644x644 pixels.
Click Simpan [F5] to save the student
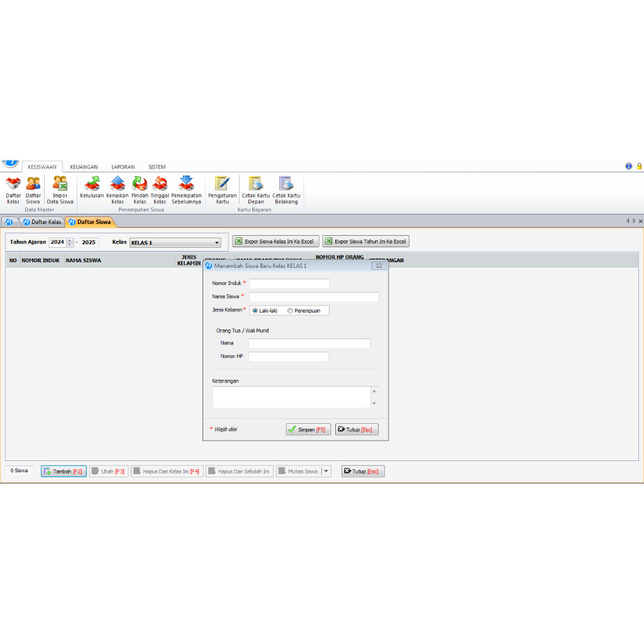pos(308,429)
